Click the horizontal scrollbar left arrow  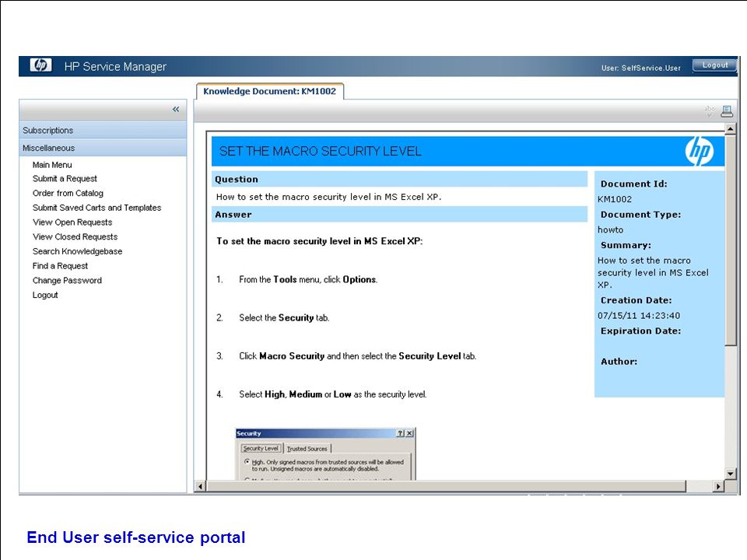(200, 486)
